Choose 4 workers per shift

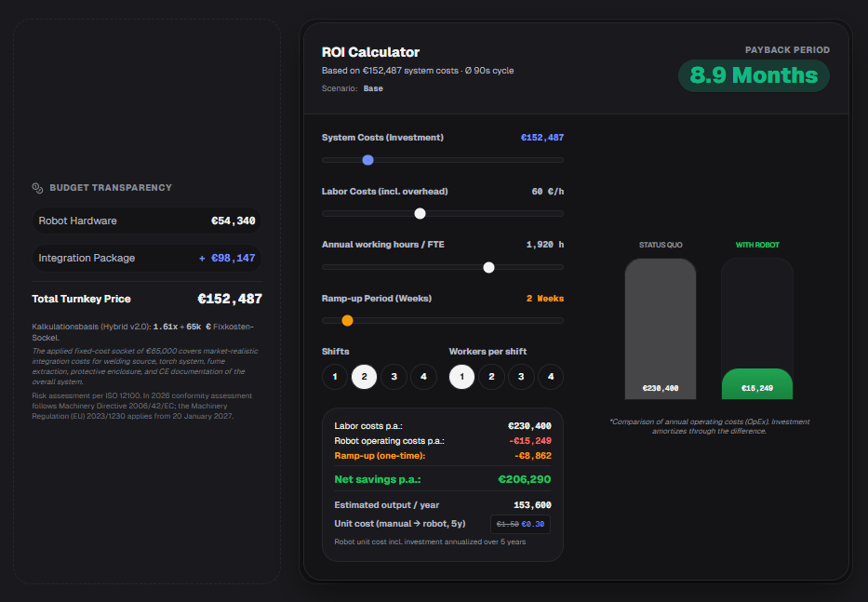pyautogui.click(x=549, y=377)
